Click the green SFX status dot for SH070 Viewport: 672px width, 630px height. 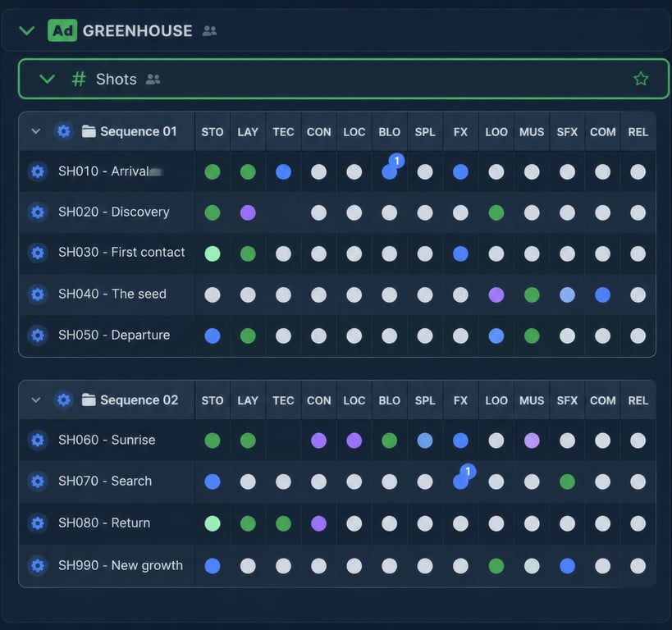(x=567, y=482)
